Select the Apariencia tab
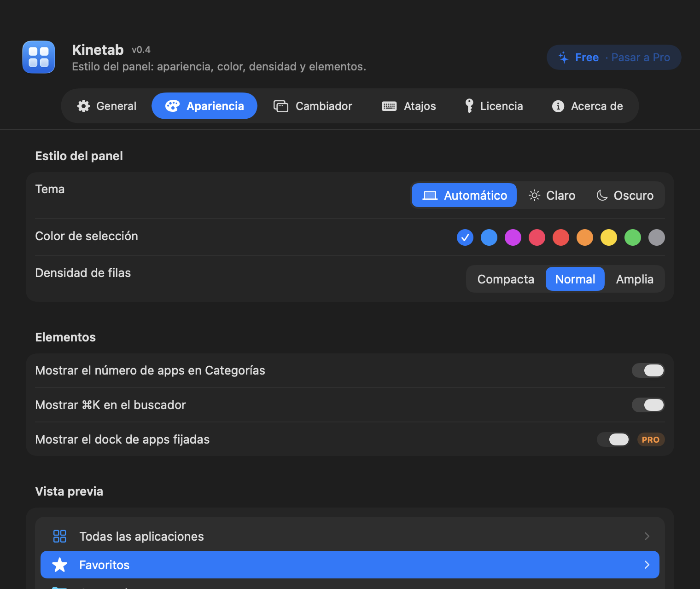Screen dimensions: 700x589 [x=204, y=106]
